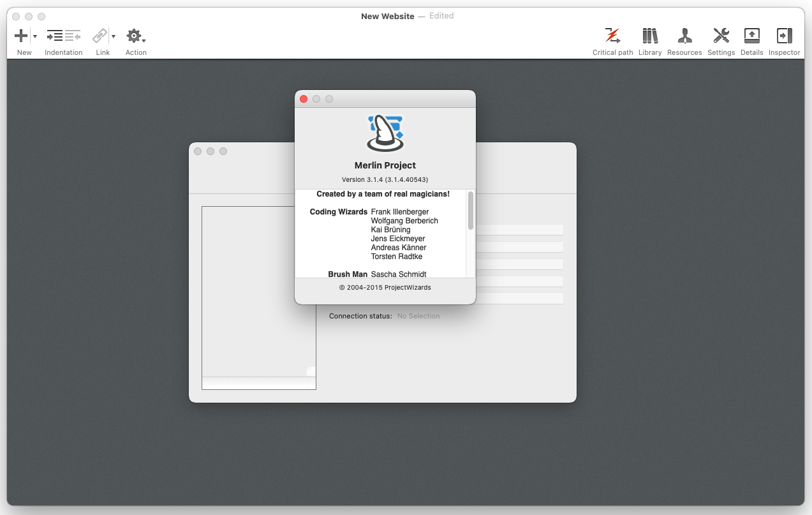Click the New Website window title
Screen dimensions: 812x515
click(387, 16)
